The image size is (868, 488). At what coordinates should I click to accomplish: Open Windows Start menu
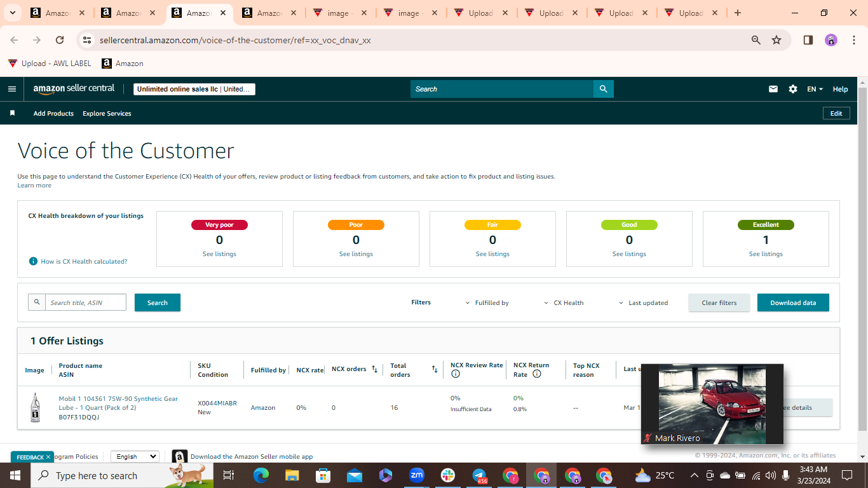pyautogui.click(x=15, y=475)
